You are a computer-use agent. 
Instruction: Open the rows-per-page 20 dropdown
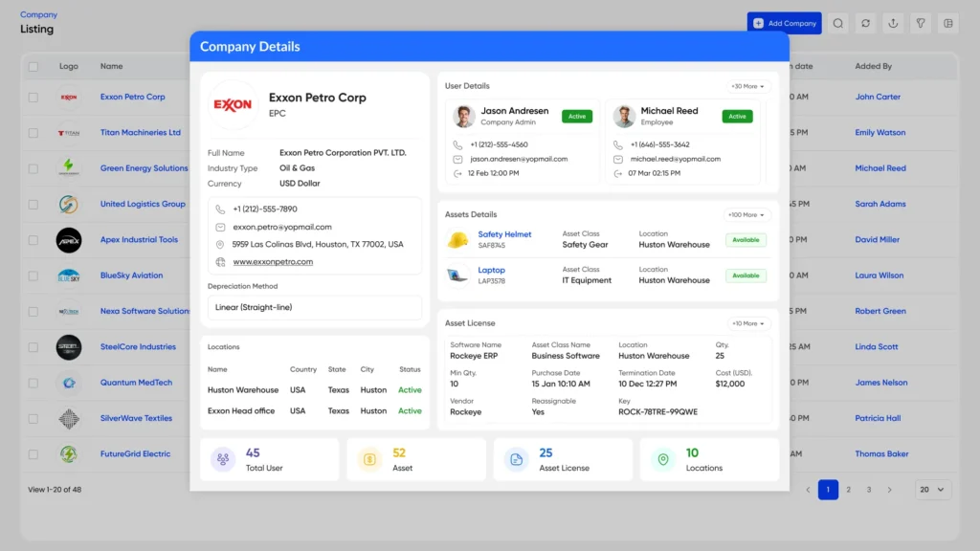pyautogui.click(x=933, y=490)
